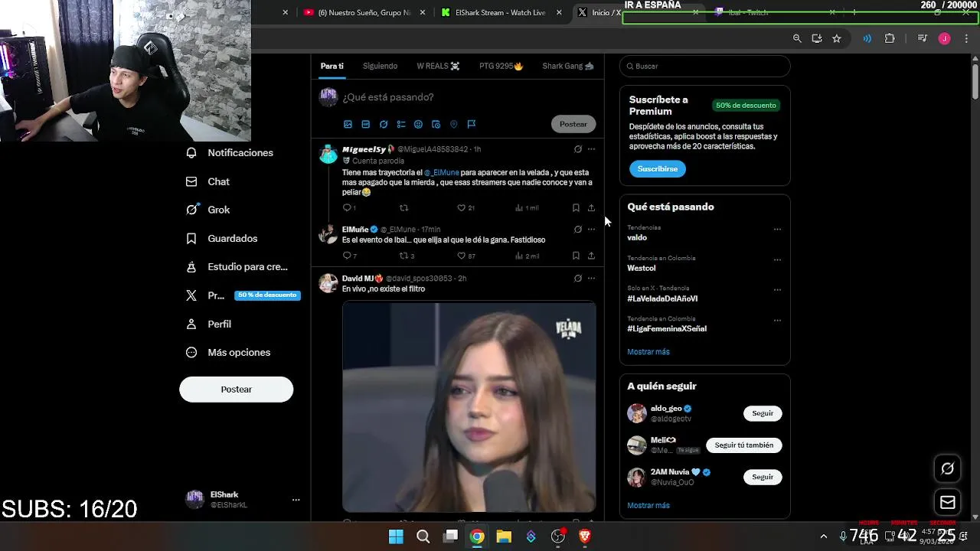Click Suscribirse Premium button
The width and height of the screenshot is (980, 551).
coord(658,168)
